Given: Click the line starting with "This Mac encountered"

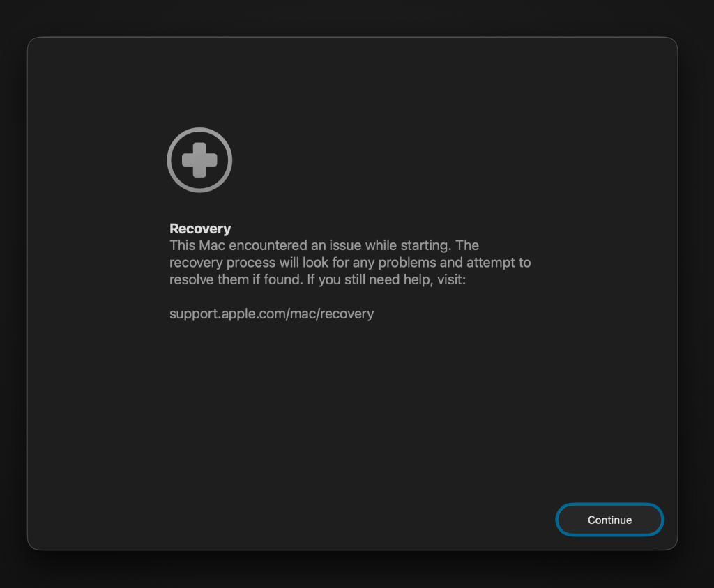Looking at the screenshot, I should click(x=324, y=246).
